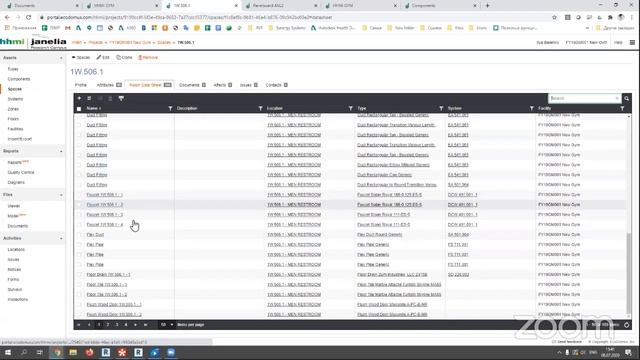
Task: Go to the previous page of results
Action: pyautogui.click(x=89, y=325)
